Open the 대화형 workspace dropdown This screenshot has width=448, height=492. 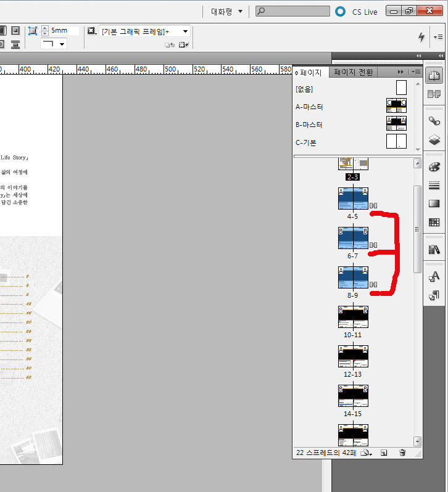[226, 11]
